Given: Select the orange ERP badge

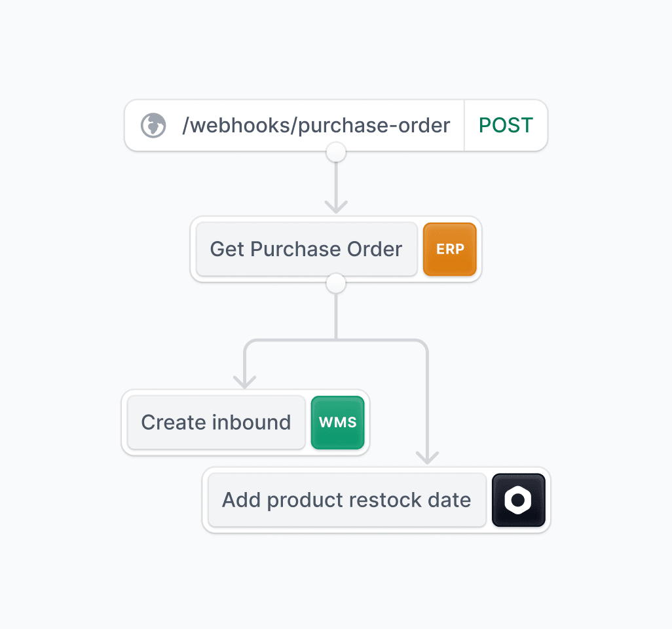Looking at the screenshot, I should click(449, 249).
